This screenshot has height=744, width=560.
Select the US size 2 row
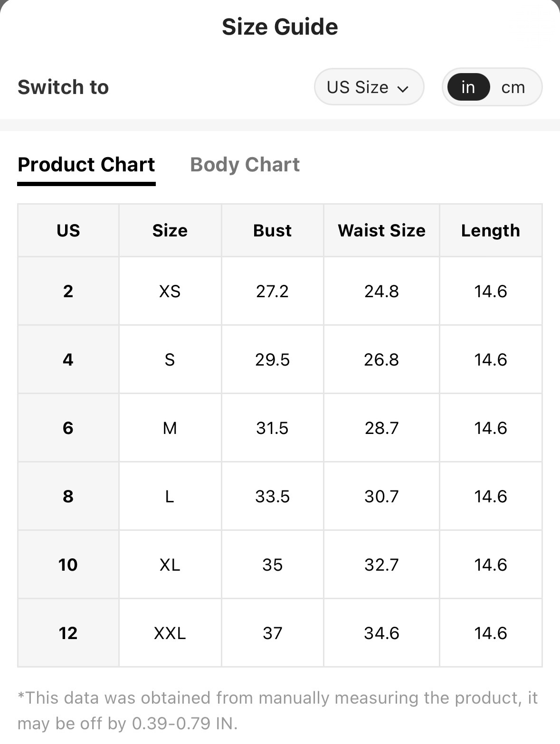point(280,291)
